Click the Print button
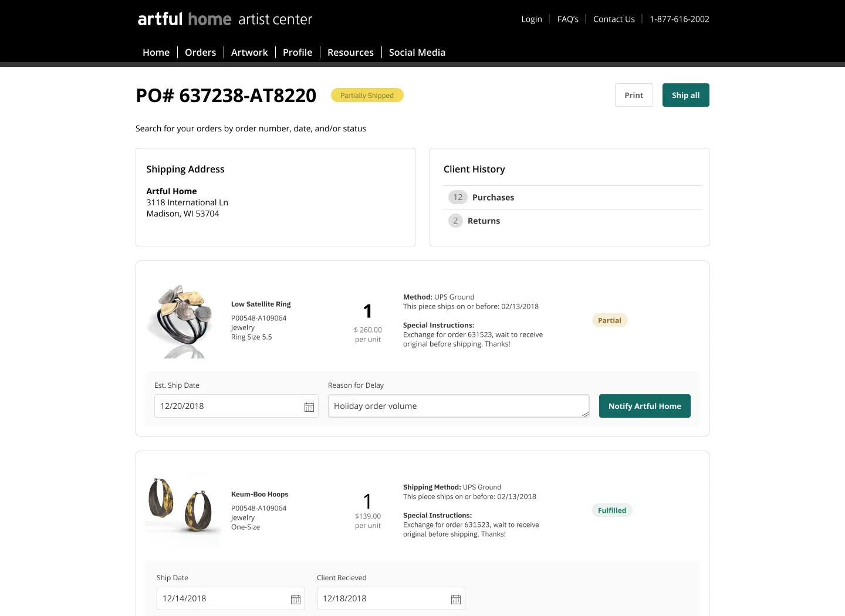 click(x=634, y=95)
